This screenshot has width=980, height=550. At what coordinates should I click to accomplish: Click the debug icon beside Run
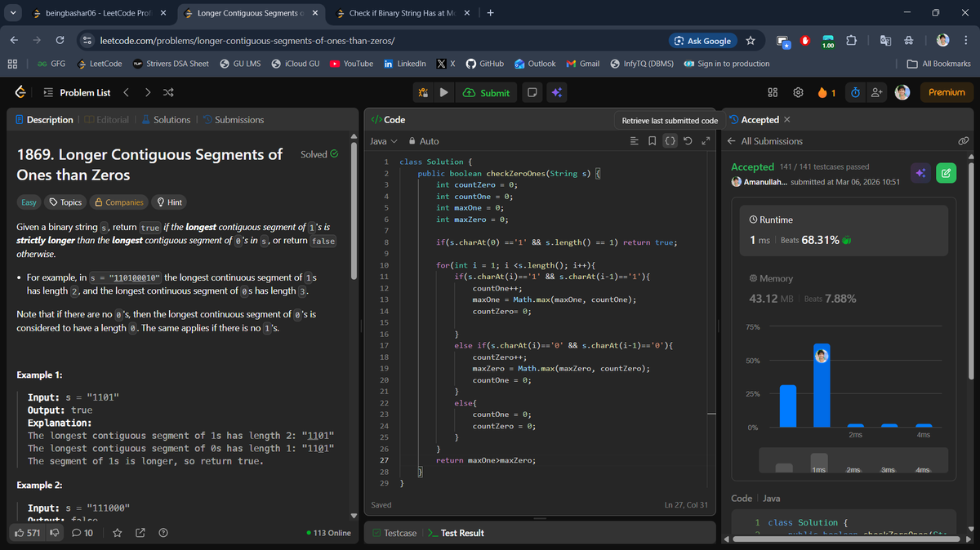tap(424, 93)
